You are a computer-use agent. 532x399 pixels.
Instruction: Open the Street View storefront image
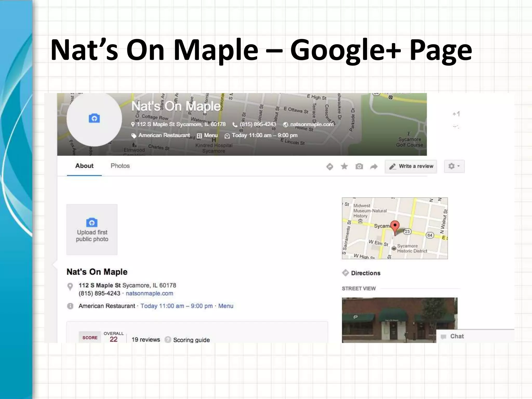[400, 320]
